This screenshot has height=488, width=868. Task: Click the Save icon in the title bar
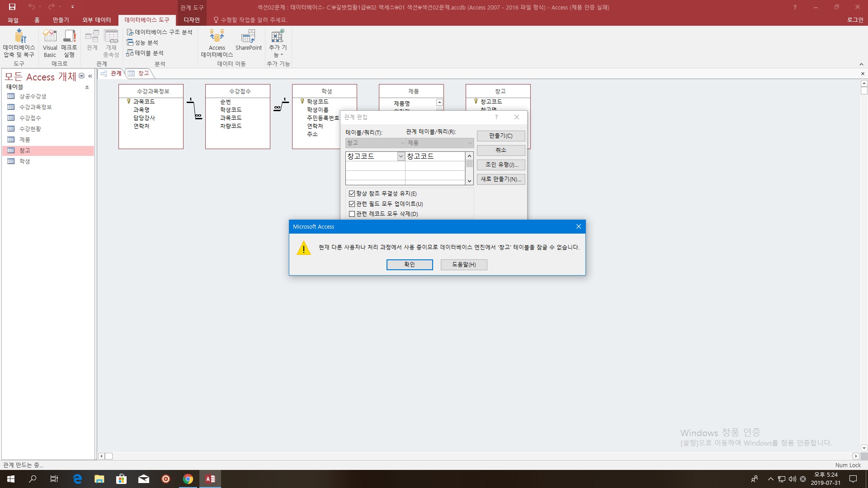[x=12, y=7]
